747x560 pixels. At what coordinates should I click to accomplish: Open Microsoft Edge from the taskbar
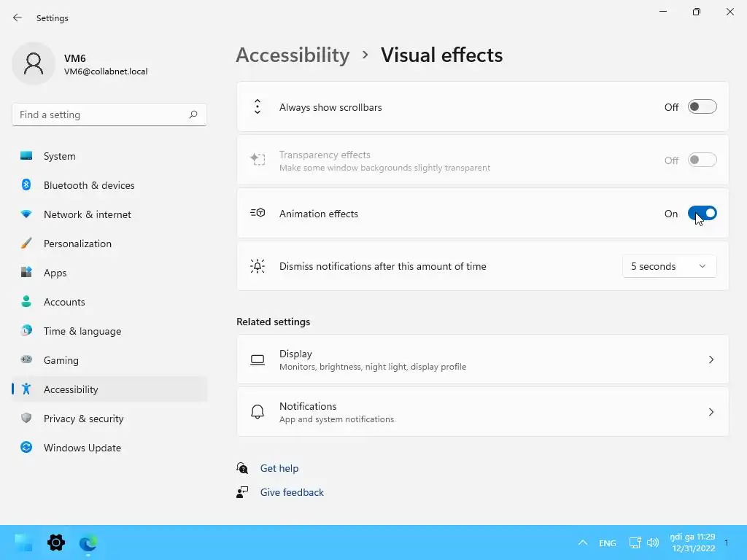click(x=88, y=542)
